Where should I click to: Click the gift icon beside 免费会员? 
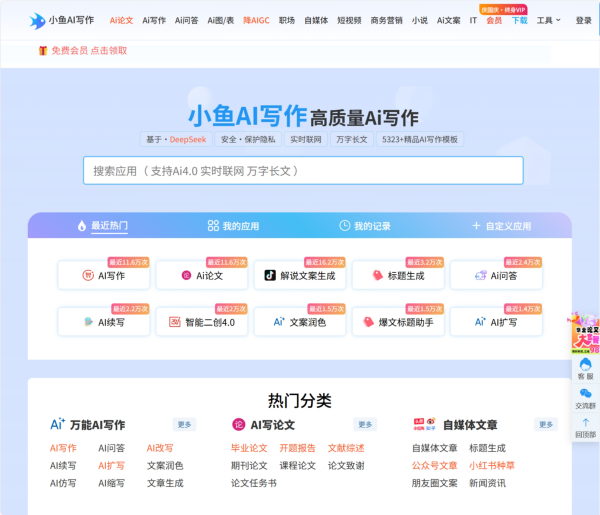coord(43,50)
